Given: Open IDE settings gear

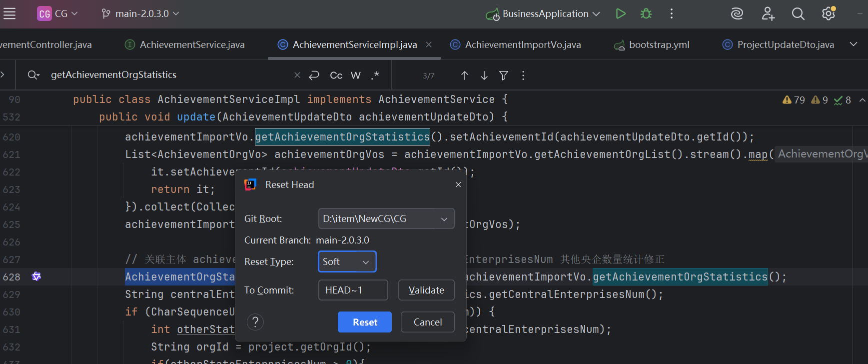Looking at the screenshot, I should 829,13.
